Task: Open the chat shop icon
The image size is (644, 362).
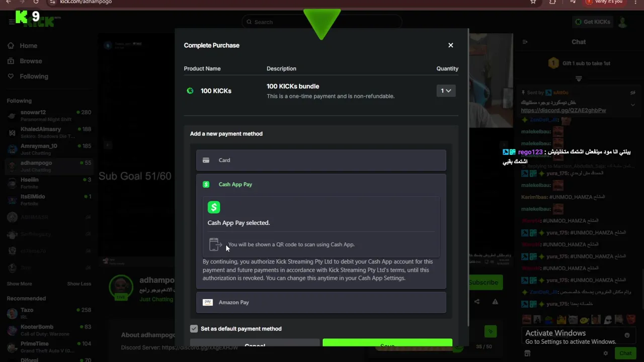Action: [527, 353]
